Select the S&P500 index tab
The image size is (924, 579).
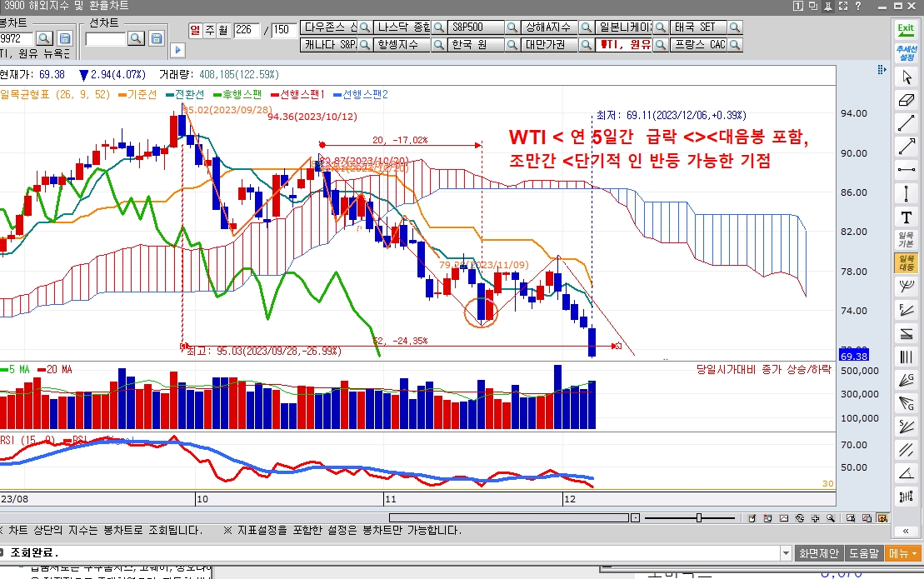click(x=478, y=27)
